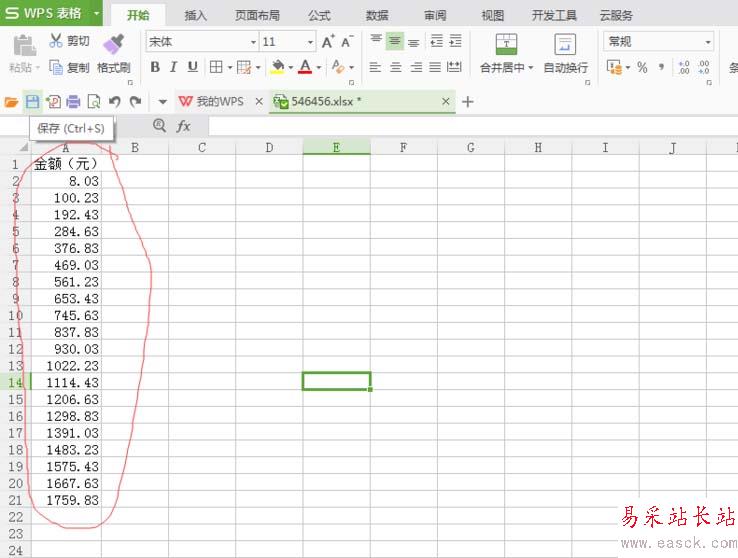Click the 自动换行 wrap text button
Image resolution: width=738 pixels, height=558 pixels.
tap(565, 53)
